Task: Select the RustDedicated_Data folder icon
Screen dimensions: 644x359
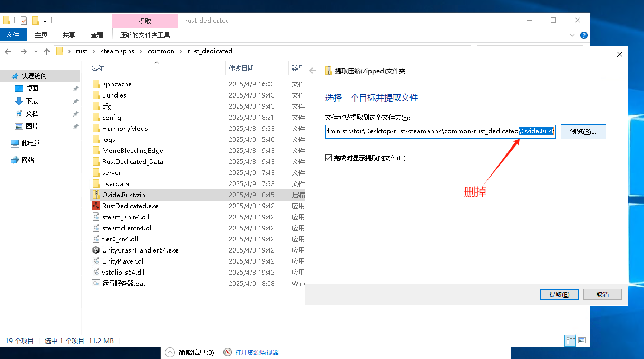Action: point(96,161)
